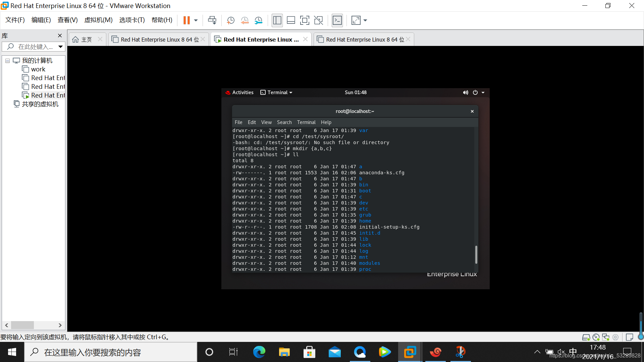Image resolution: width=644 pixels, height=362 pixels.
Task: Open the Windows Start menu
Action: click(x=12, y=352)
